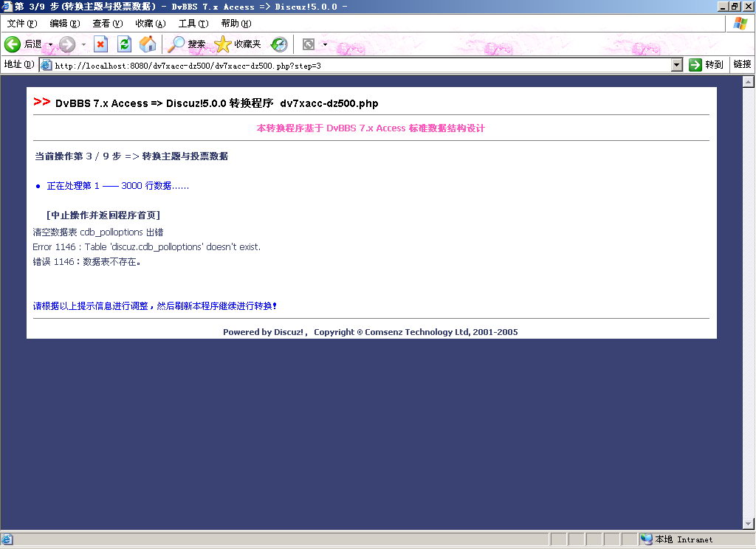Expand the Forward button history dropdown

click(83, 44)
